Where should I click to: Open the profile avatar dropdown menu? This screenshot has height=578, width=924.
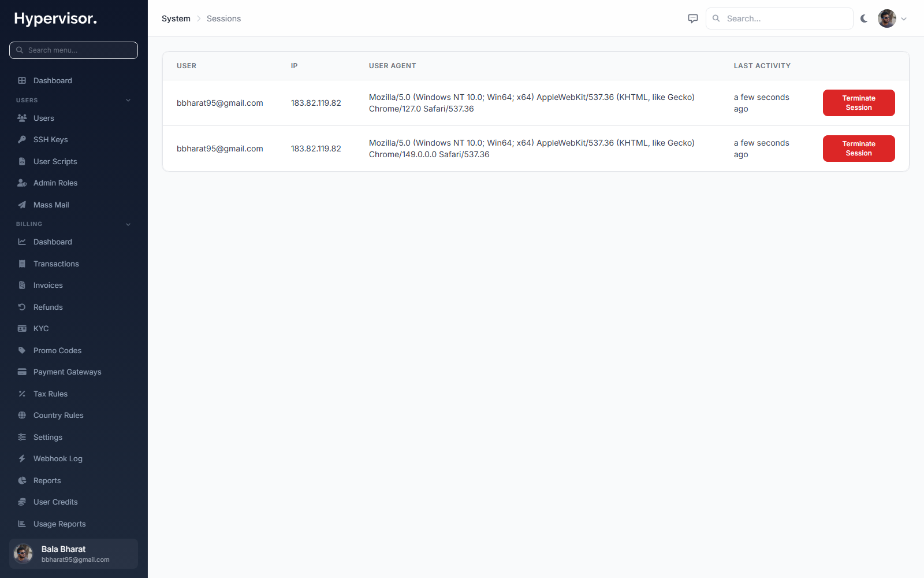coord(892,18)
